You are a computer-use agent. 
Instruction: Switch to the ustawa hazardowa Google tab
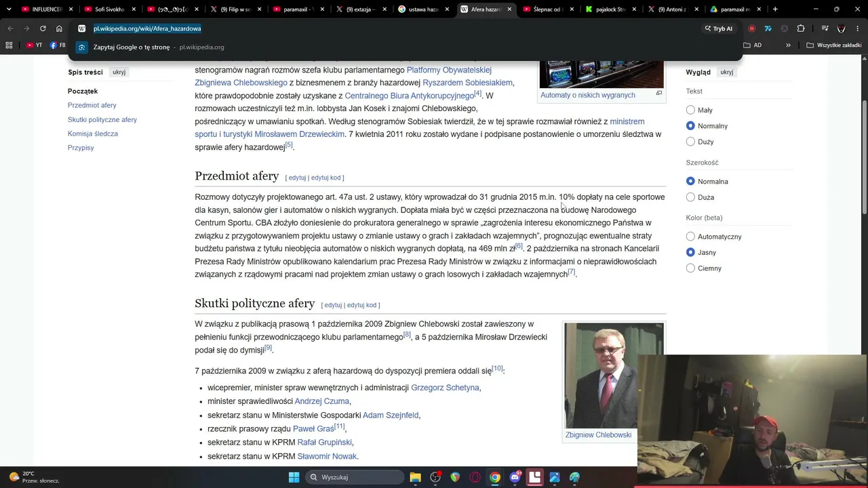tap(423, 9)
